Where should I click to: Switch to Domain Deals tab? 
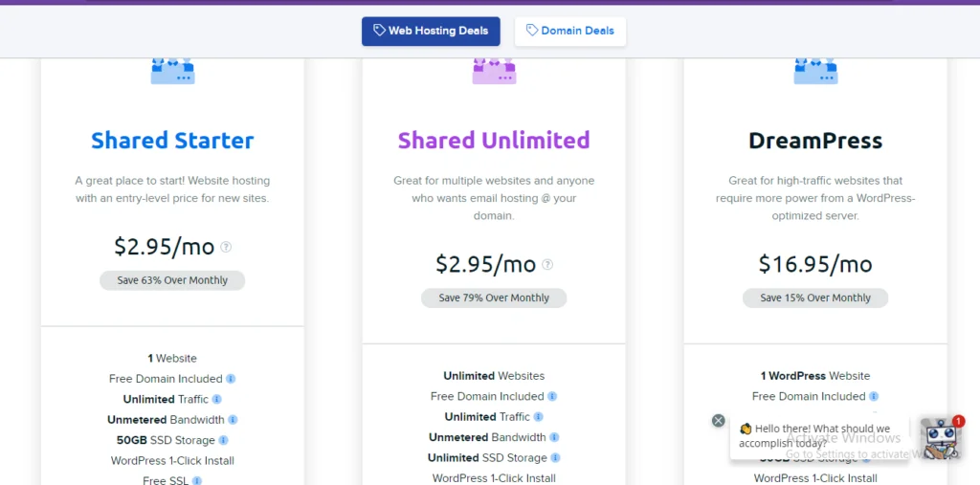570,31
